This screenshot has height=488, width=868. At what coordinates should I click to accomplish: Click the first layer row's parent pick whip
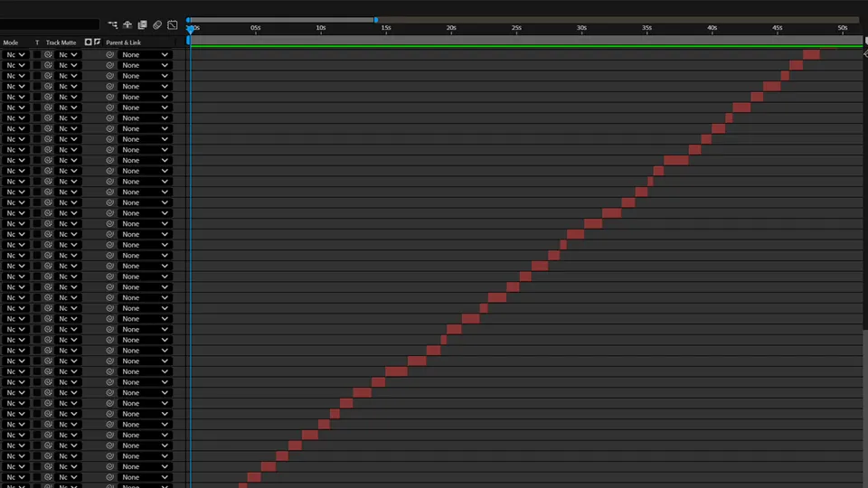click(x=109, y=55)
